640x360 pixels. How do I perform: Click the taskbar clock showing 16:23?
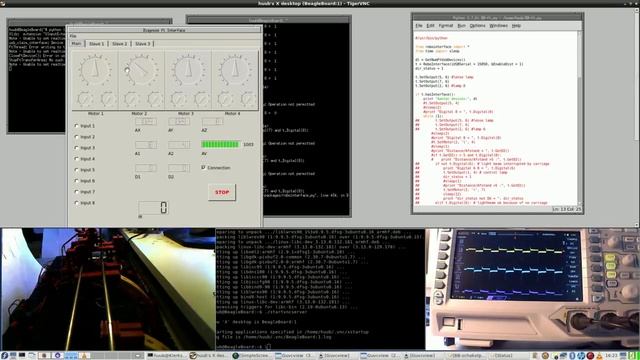coord(611,356)
